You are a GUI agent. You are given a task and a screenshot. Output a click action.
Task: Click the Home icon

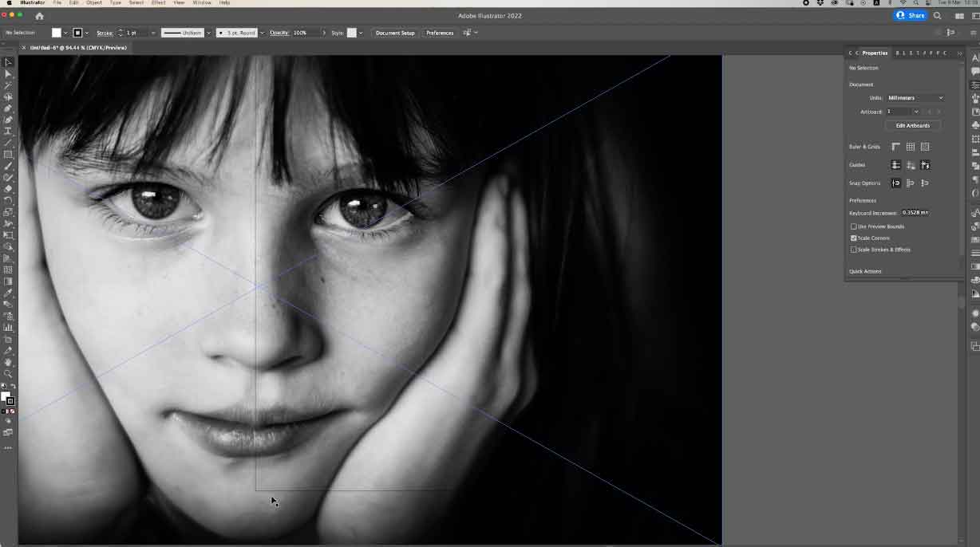39,16
